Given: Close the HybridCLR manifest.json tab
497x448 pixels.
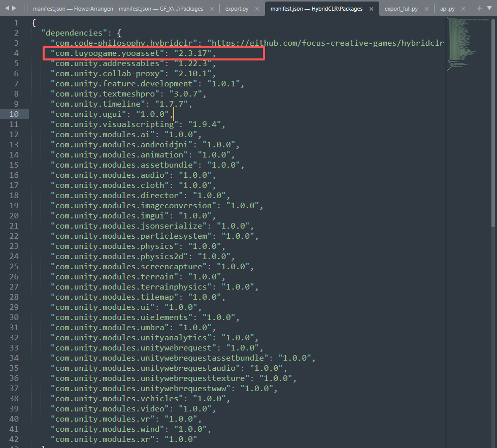Looking at the screenshot, I should 371,9.
